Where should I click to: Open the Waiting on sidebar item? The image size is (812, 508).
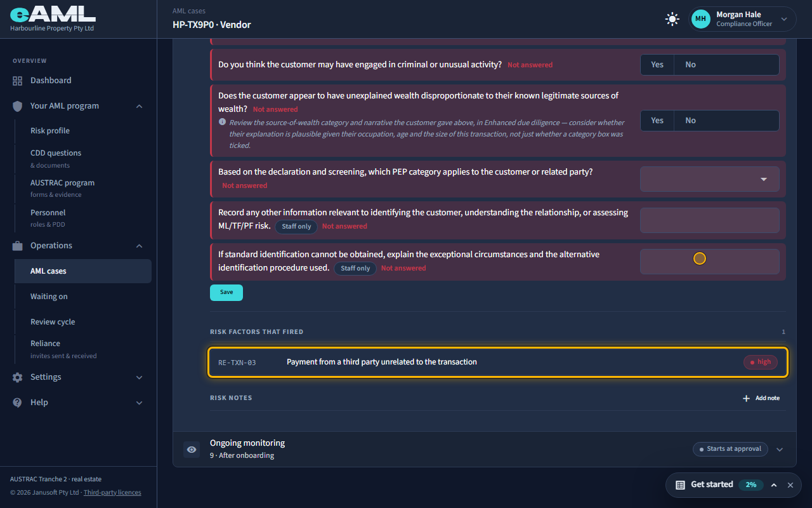coord(49,297)
